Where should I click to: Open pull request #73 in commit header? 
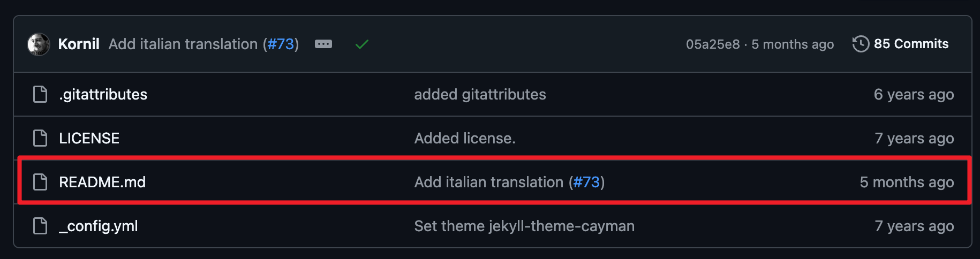(281, 44)
